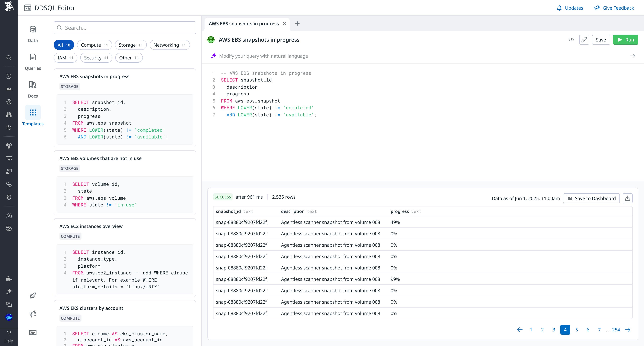Open the code view icon near Save

pos(571,40)
